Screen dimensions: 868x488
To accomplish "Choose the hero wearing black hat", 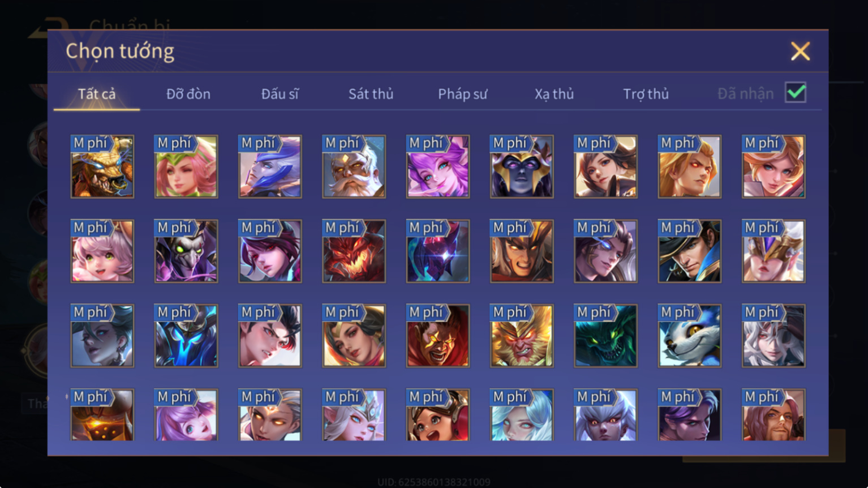I will pyautogui.click(x=689, y=251).
